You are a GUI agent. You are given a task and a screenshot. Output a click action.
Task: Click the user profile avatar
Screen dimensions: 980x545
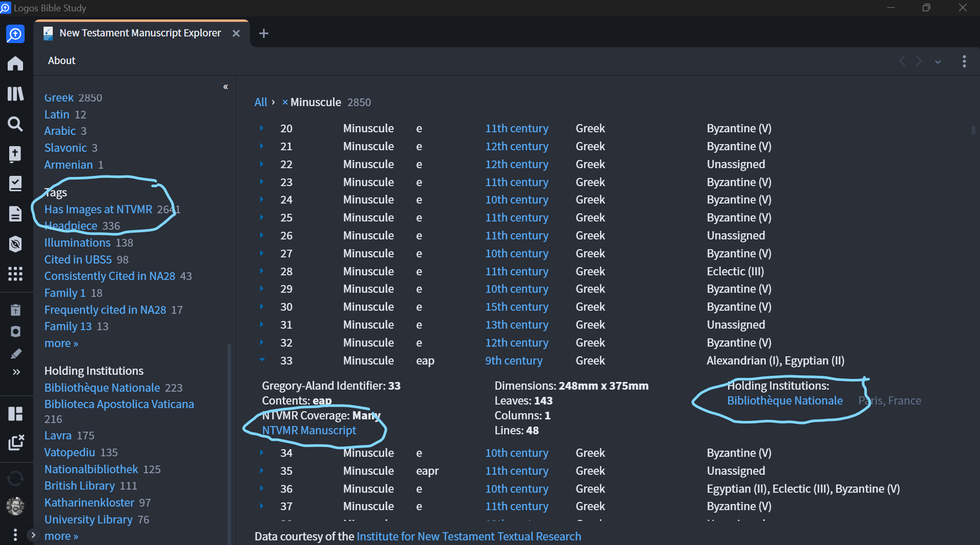[15, 506]
